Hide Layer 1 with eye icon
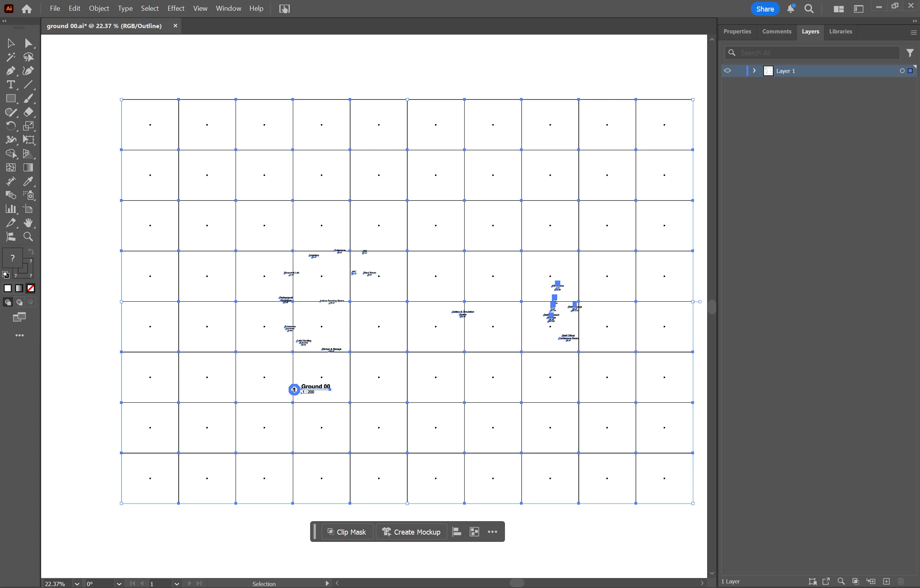Image resolution: width=920 pixels, height=588 pixels. (x=727, y=71)
